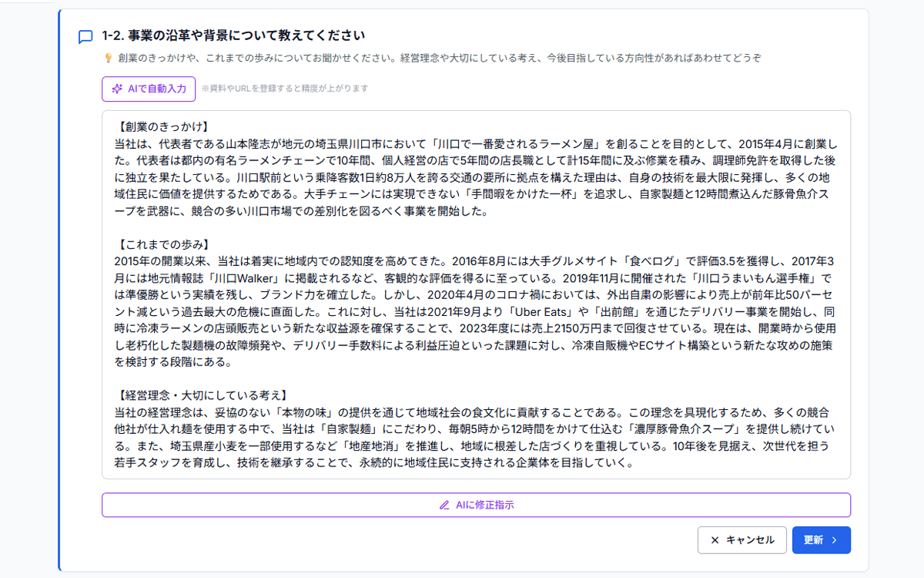Submit the form with the 更新 button
Viewport: 924px width, 578px height.
coord(821,540)
